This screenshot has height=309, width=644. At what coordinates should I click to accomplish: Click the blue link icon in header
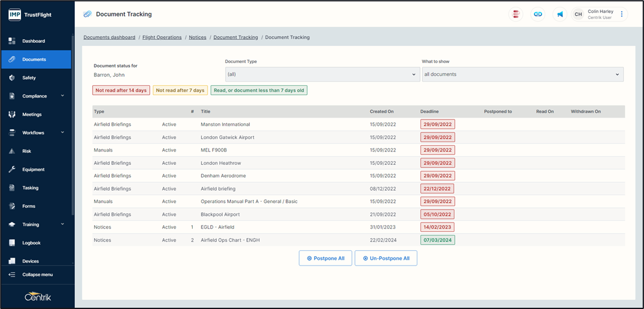point(538,14)
